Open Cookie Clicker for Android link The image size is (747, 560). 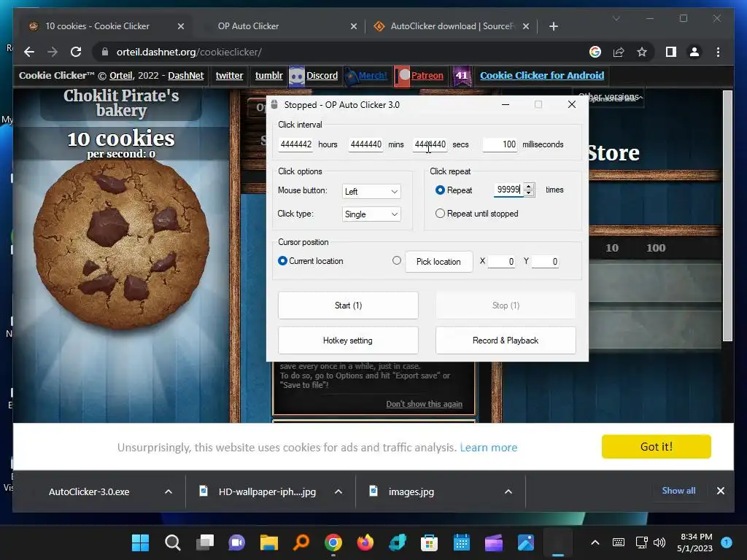542,75
